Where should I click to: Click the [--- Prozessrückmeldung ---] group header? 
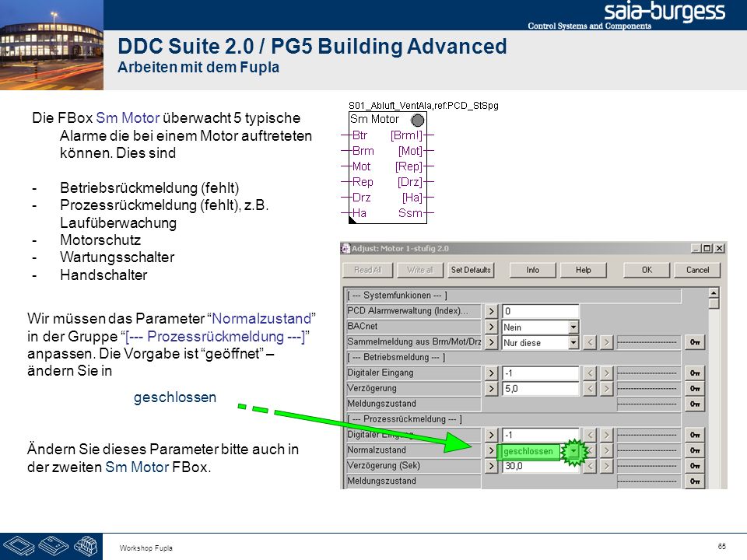514,419
